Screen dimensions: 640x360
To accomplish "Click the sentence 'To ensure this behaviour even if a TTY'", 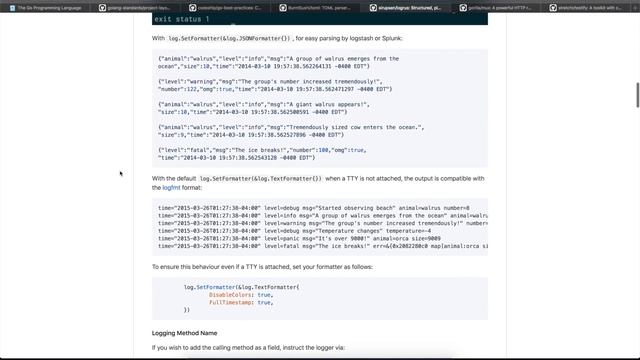I will tap(262, 267).
